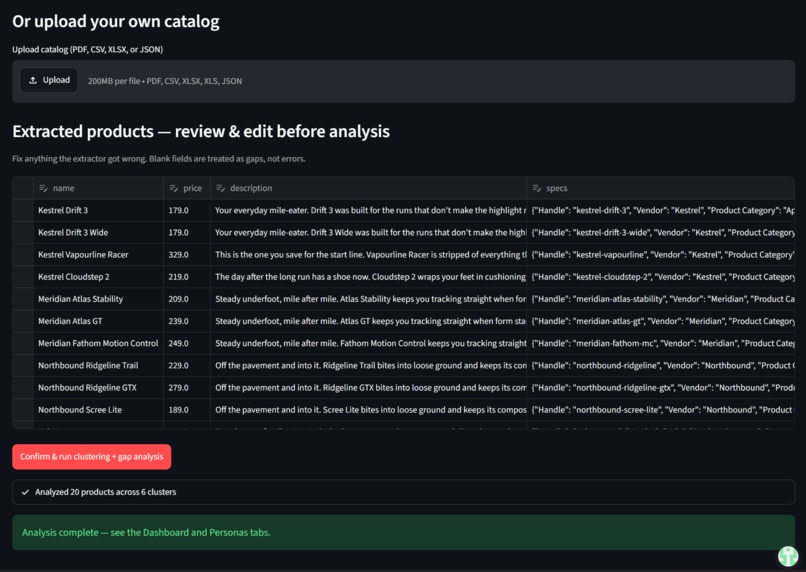806x572 pixels.
Task: Click the upload arrow icon
Action: click(33, 80)
